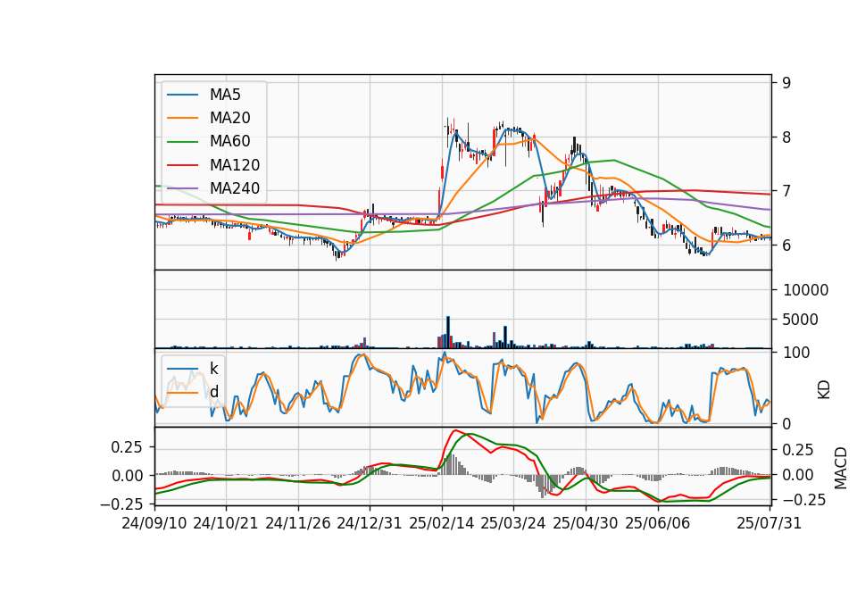Click the 24/12/31 date axis label

[370, 523]
